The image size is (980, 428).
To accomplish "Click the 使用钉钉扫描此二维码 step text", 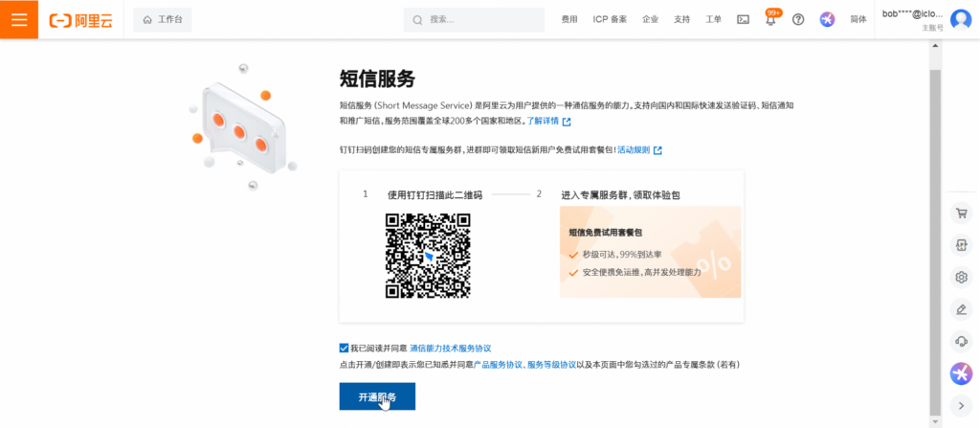I will tap(435, 194).
